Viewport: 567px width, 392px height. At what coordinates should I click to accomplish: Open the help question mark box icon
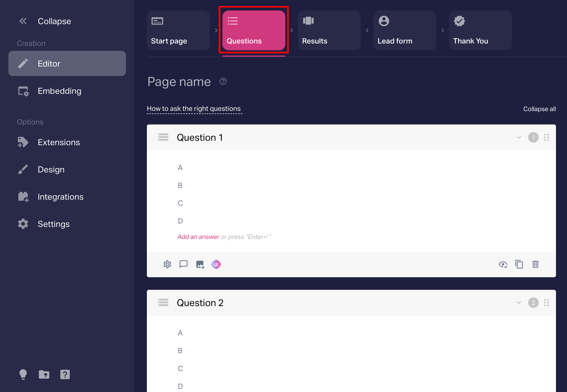65,374
